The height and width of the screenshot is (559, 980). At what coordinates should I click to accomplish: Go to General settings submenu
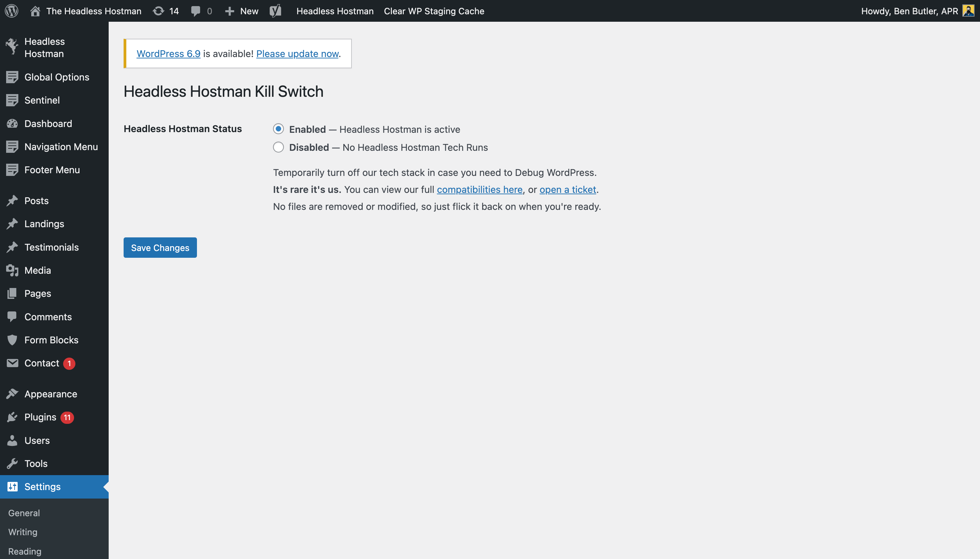24,513
